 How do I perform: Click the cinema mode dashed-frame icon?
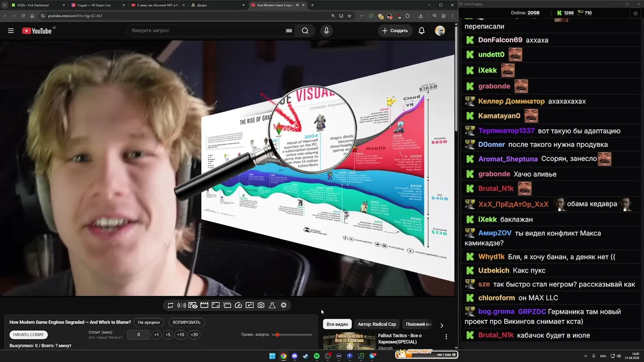click(x=227, y=305)
